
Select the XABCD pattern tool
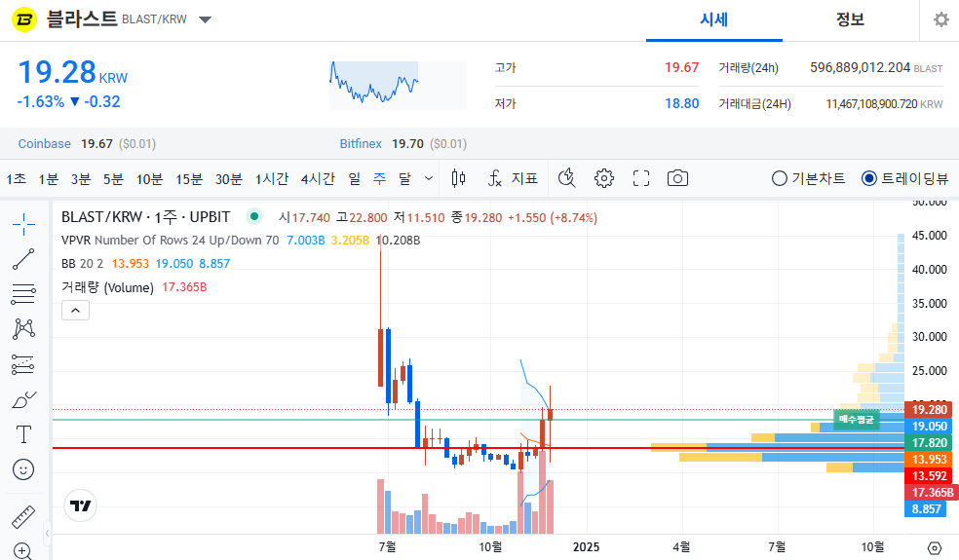[23, 329]
